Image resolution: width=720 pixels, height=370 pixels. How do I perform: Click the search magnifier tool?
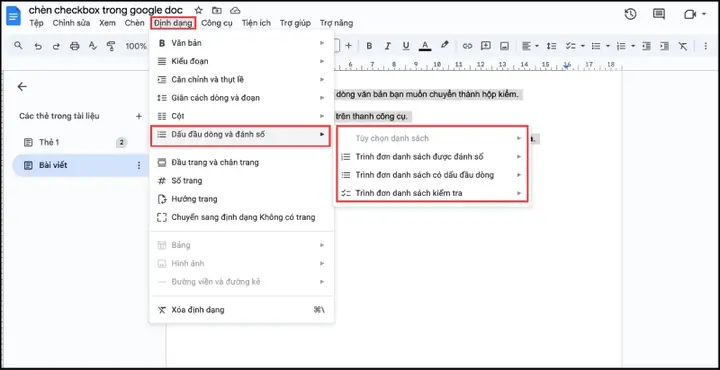(18, 45)
